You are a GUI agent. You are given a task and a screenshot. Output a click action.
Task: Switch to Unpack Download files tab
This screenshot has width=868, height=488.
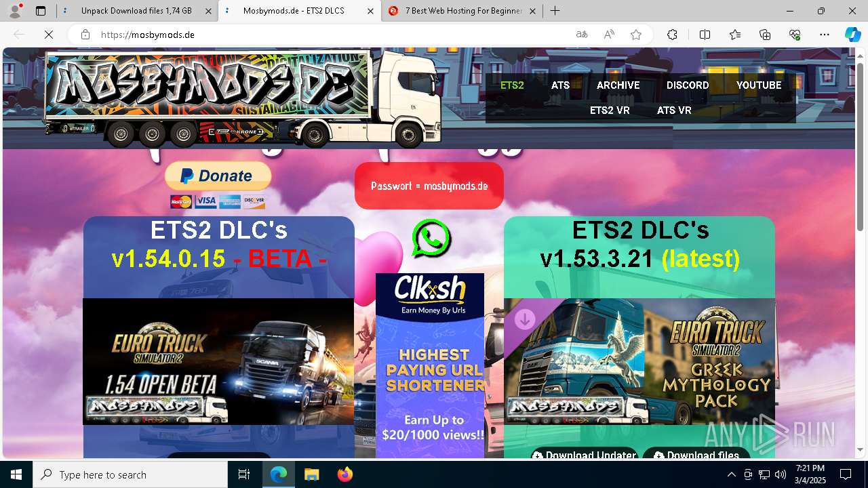click(136, 11)
